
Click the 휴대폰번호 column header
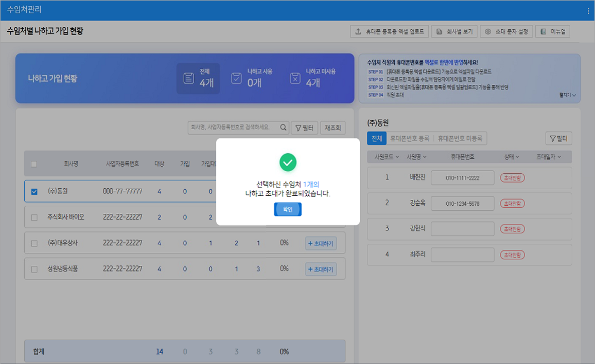pos(462,157)
